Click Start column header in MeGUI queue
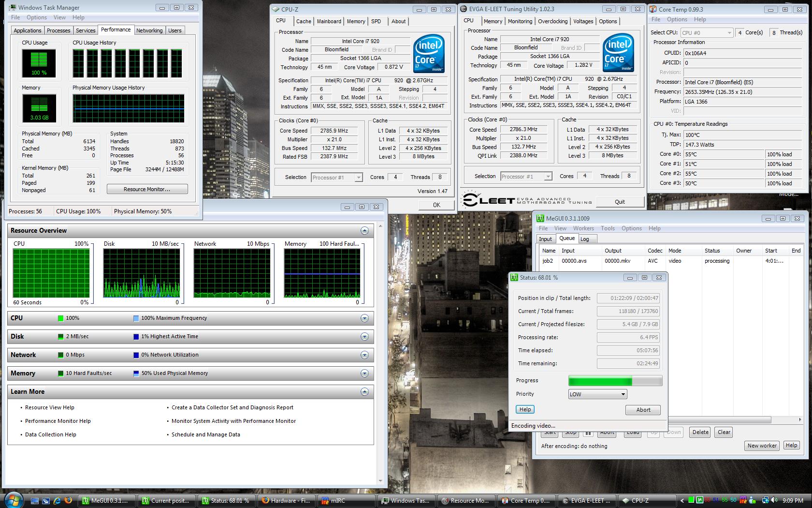812x508 pixels. click(x=775, y=251)
